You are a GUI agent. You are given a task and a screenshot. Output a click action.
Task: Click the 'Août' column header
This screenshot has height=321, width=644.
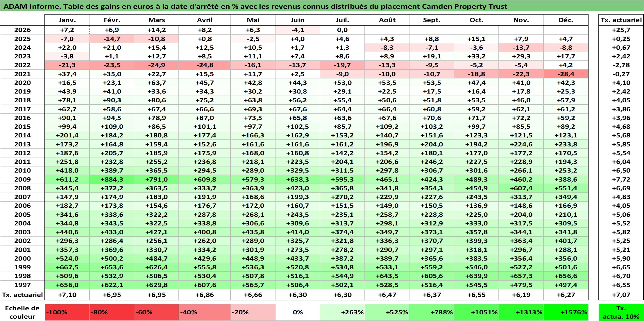coord(387,20)
